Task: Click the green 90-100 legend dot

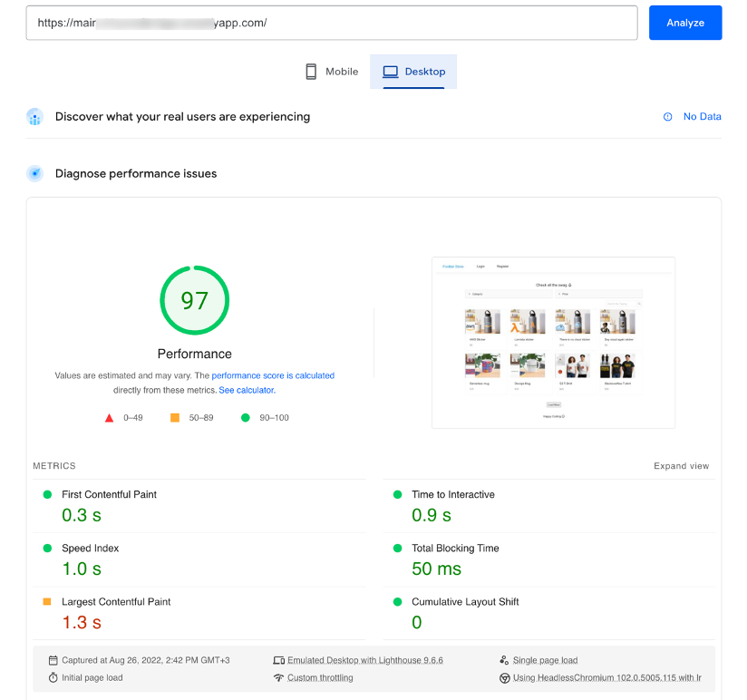Action: point(243,417)
